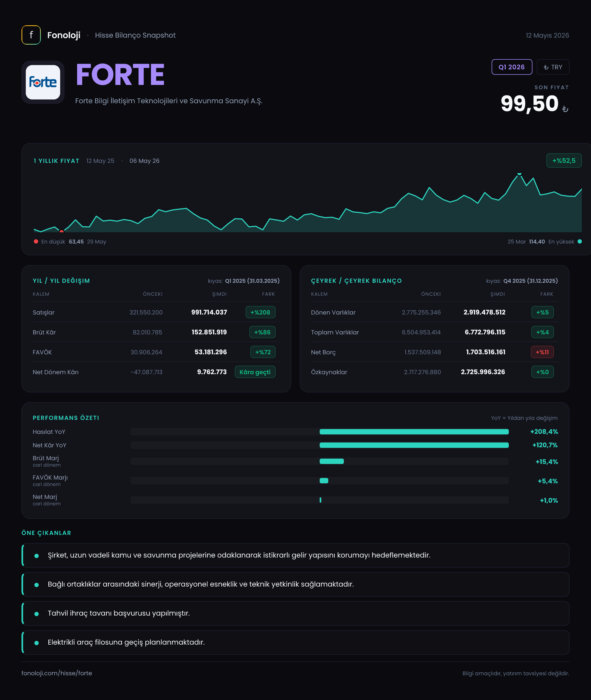Click the Fonoloji brand name

[x=64, y=35]
